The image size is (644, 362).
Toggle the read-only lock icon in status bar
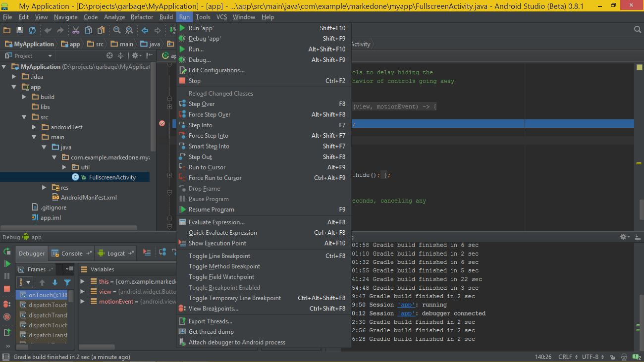(613, 357)
